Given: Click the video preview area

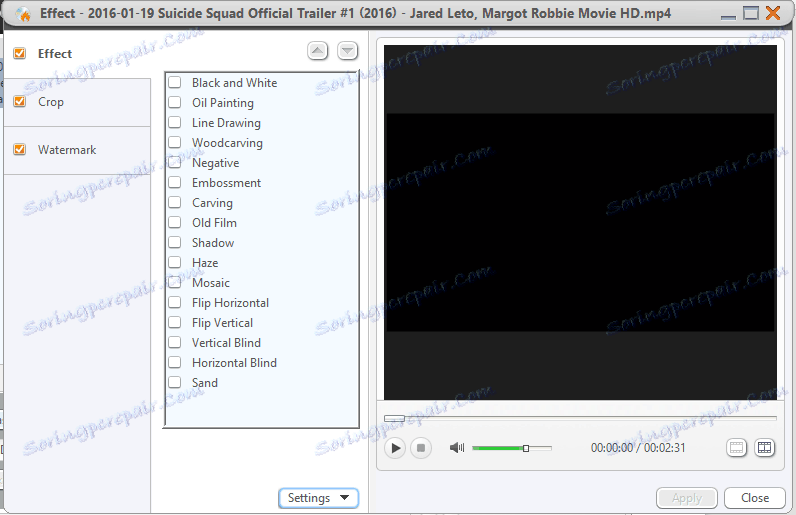Looking at the screenshot, I should click(580, 222).
